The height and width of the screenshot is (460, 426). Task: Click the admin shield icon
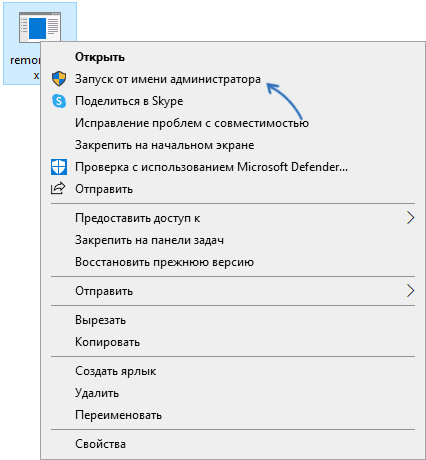[x=59, y=79]
